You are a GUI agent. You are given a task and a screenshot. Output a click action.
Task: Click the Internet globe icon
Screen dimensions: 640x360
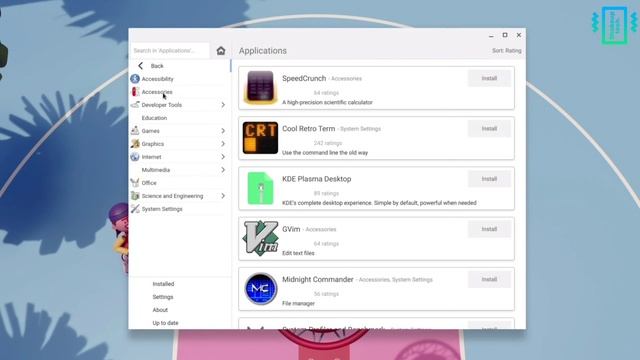(135, 157)
